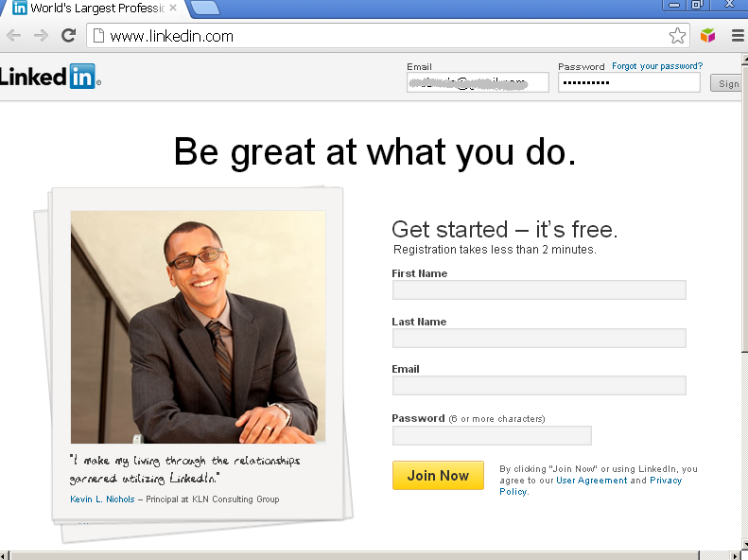Focus the Last Name registration field
The width and height of the screenshot is (748, 560).
539,339
